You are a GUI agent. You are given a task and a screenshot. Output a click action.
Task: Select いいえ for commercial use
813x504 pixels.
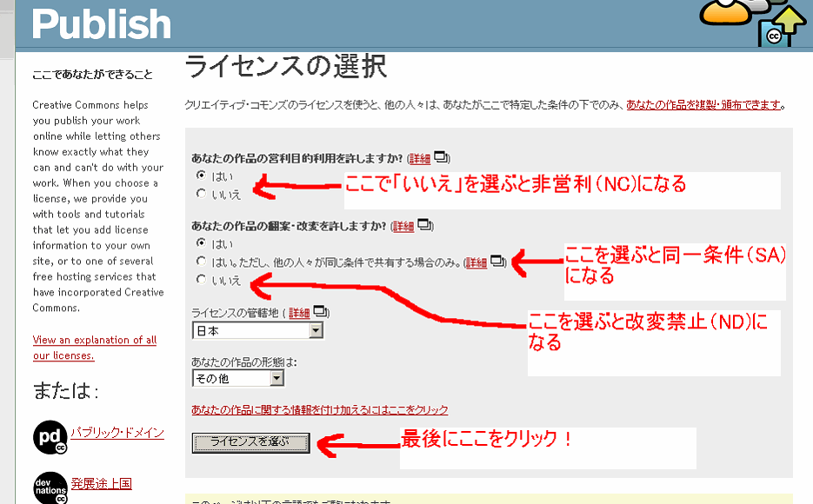point(201,193)
